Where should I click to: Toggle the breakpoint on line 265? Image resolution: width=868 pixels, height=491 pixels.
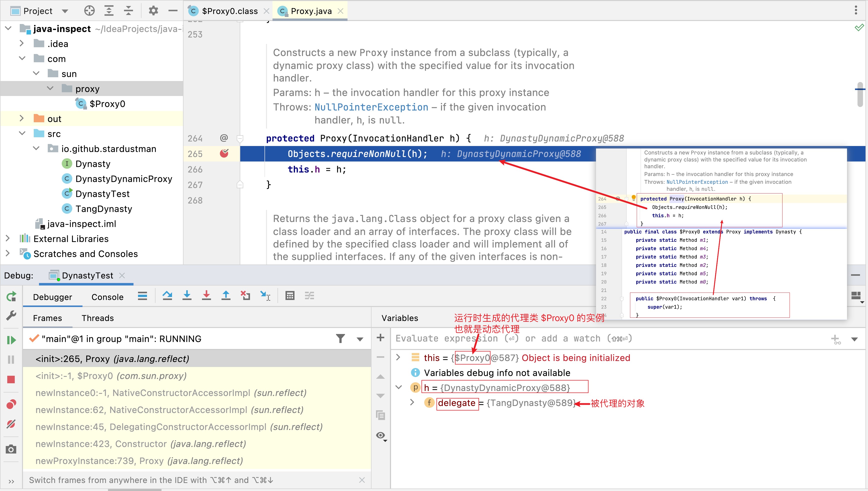(224, 154)
